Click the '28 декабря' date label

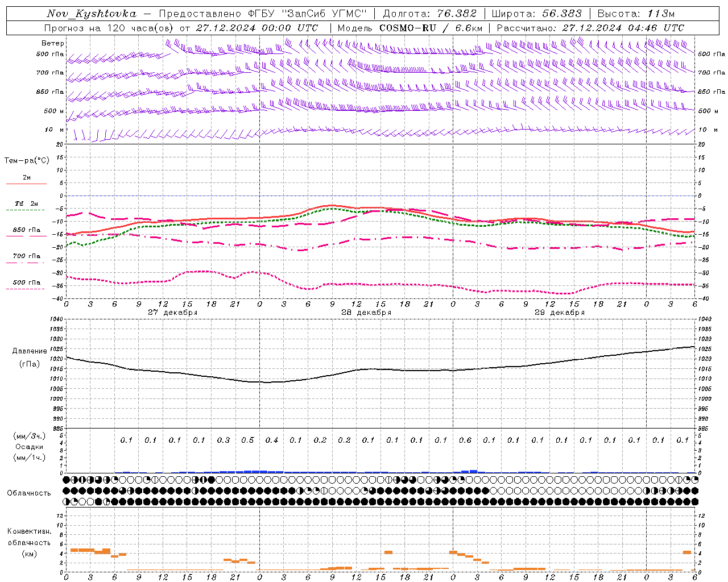pos(366,313)
